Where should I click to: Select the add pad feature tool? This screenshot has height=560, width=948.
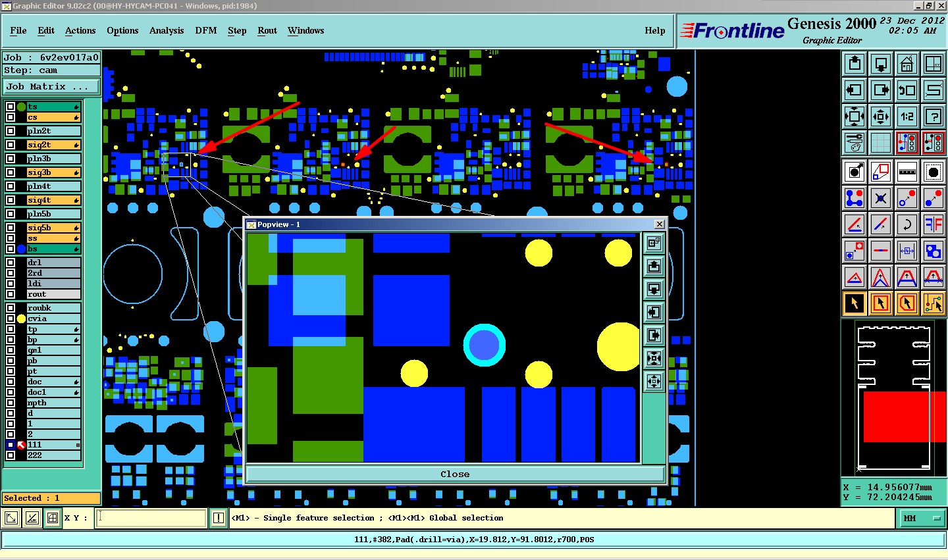[855, 172]
